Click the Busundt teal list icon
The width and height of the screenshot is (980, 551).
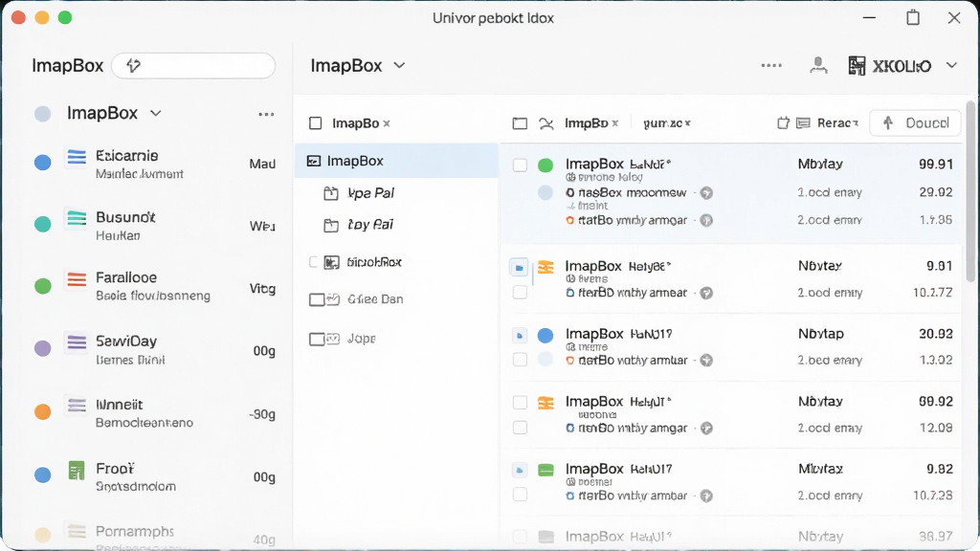(77, 219)
